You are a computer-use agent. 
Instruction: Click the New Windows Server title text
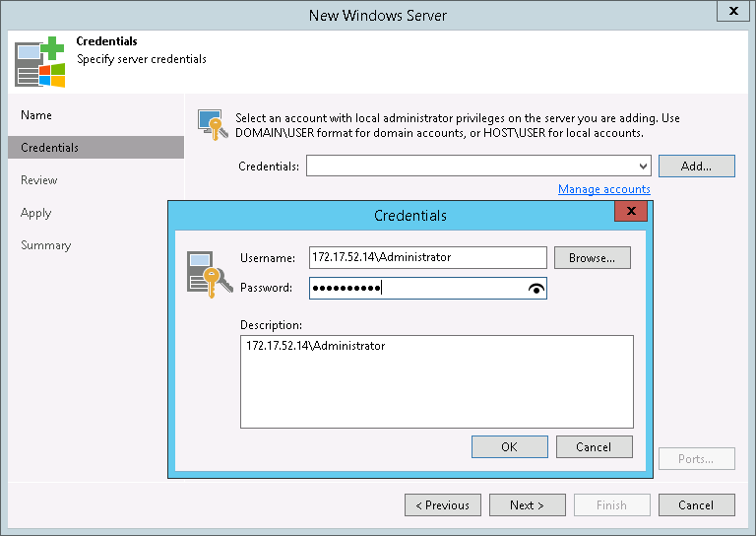[x=378, y=16]
